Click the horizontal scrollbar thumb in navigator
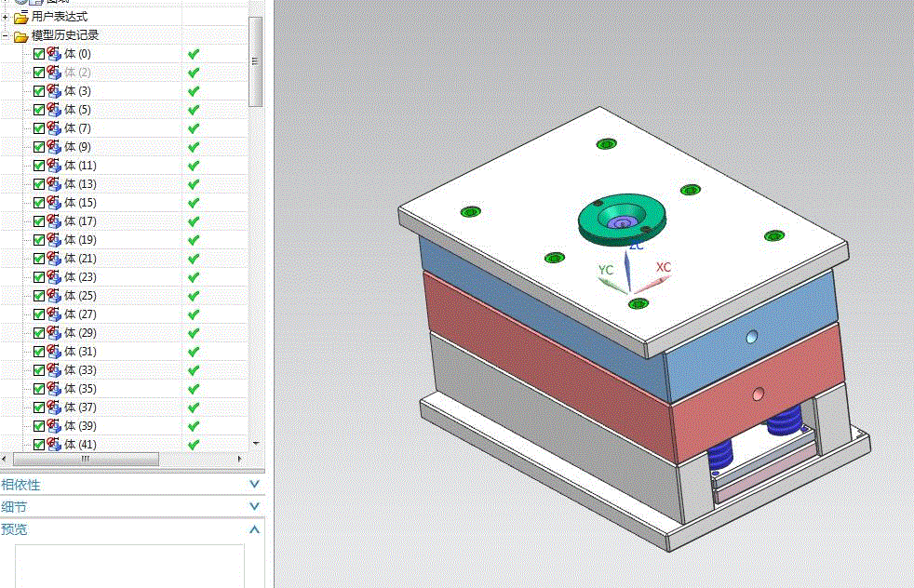This screenshot has width=914, height=588. point(86,460)
